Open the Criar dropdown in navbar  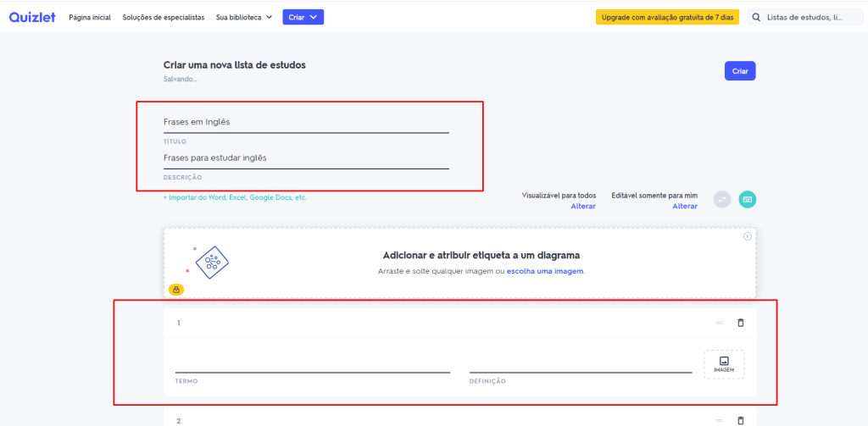(303, 17)
